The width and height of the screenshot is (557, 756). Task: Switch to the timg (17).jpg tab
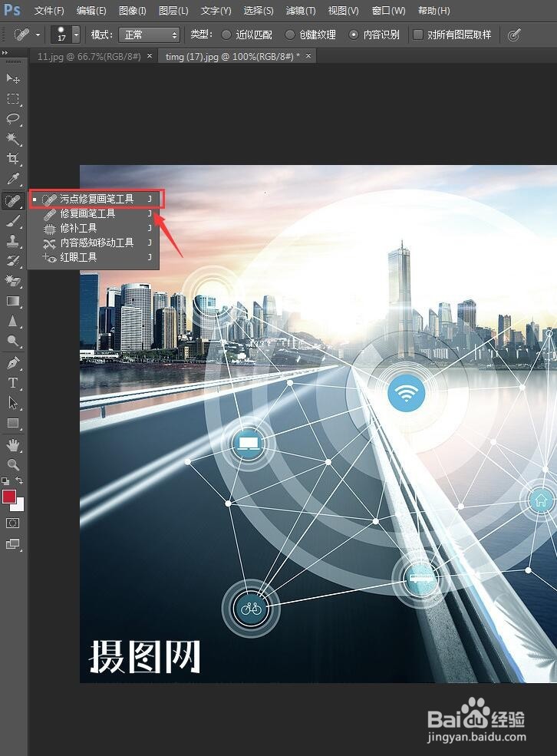(232, 56)
